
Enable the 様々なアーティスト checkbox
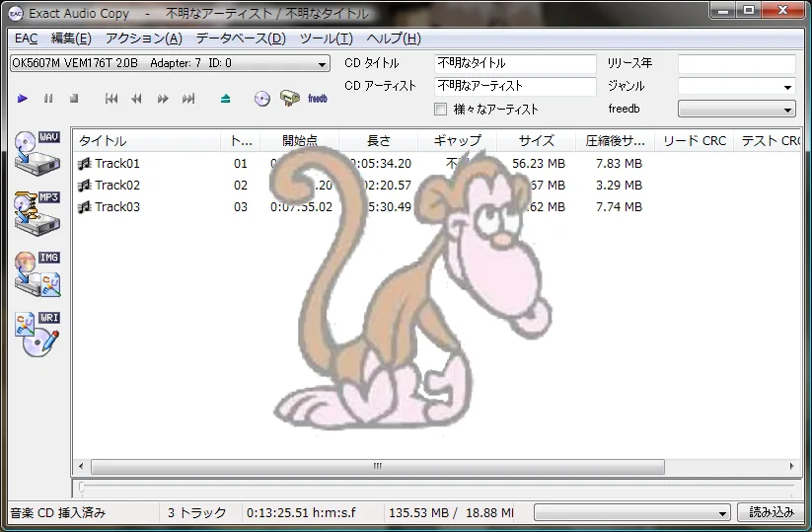point(441,110)
